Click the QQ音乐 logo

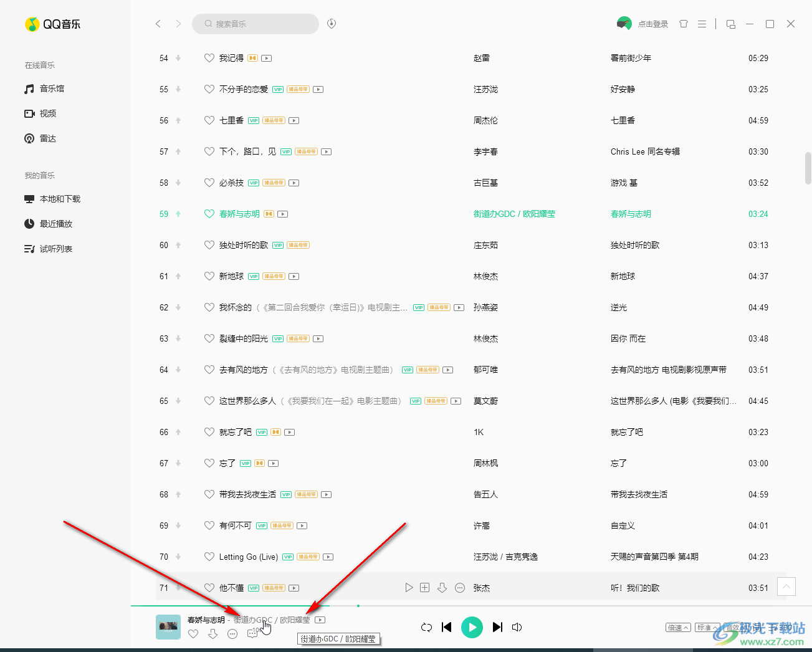pos(53,24)
